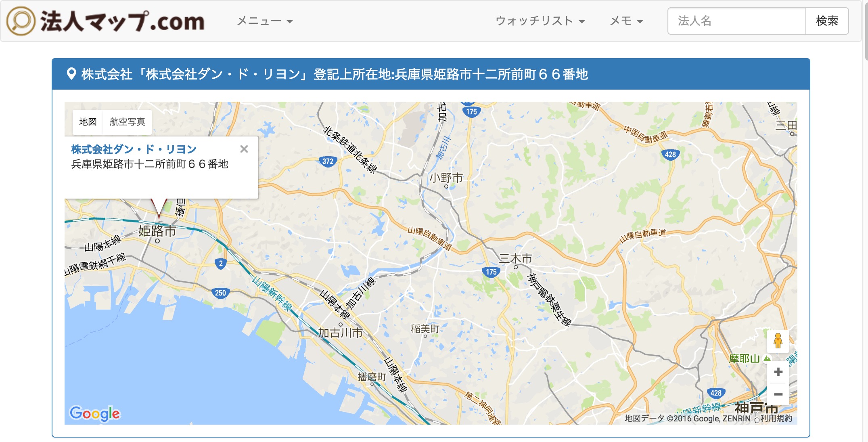Zoom out the map with minus button
This screenshot has width=868, height=442.
click(x=778, y=394)
